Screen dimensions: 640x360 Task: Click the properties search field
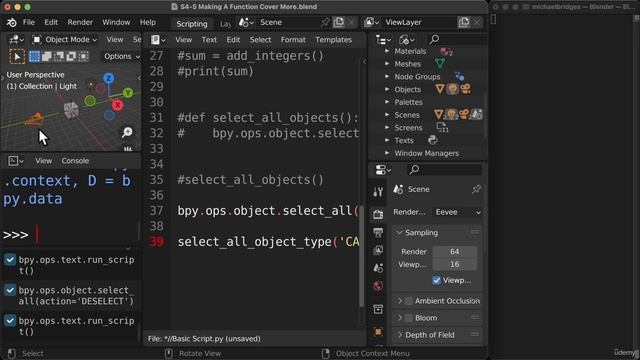click(x=444, y=170)
